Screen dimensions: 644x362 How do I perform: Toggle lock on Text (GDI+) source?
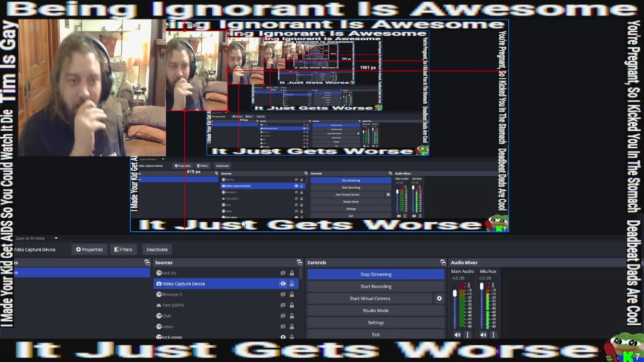(x=291, y=305)
